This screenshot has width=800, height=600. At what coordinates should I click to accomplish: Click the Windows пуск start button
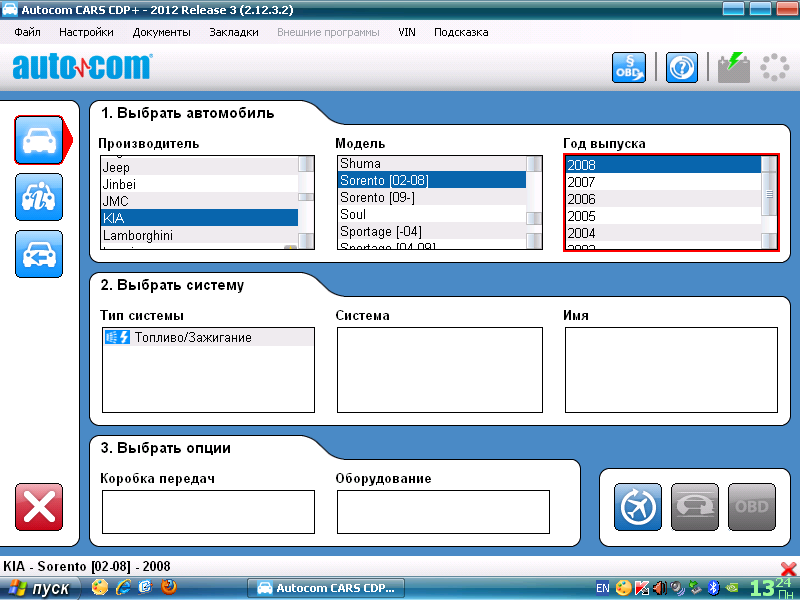(40, 588)
